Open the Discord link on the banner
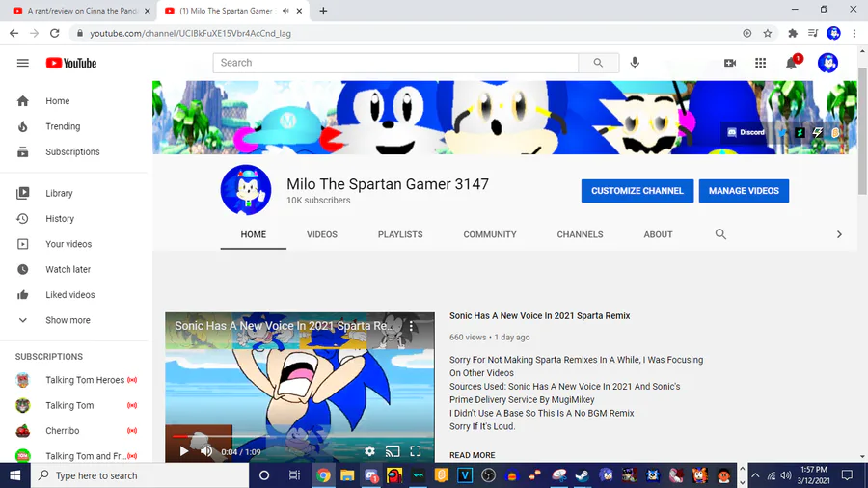The height and width of the screenshot is (488, 868). (x=746, y=132)
